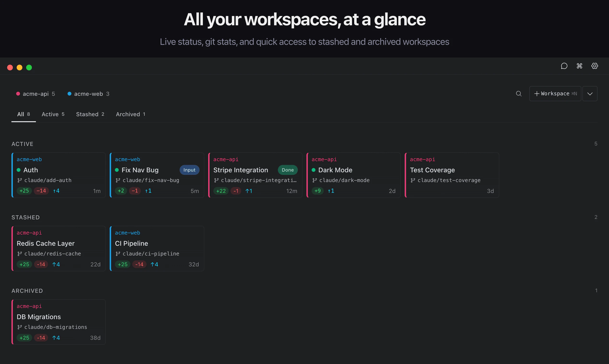
Task: Expand the workspace options chevron dropdown
Action: tap(590, 94)
